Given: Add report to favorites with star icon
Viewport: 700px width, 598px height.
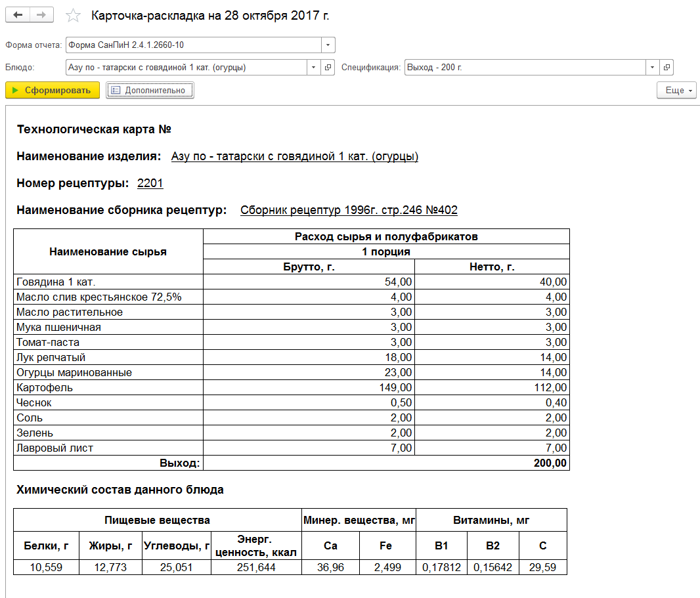Looking at the screenshot, I should click(x=73, y=16).
